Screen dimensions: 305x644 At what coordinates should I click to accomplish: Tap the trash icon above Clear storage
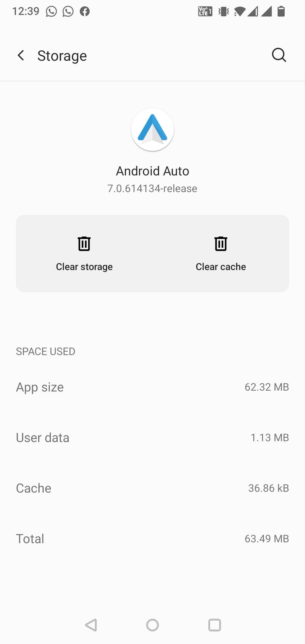click(x=84, y=243)
